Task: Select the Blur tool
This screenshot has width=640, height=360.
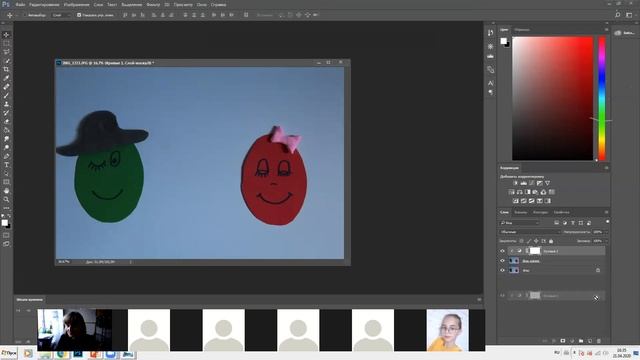Action: (6, 139)
